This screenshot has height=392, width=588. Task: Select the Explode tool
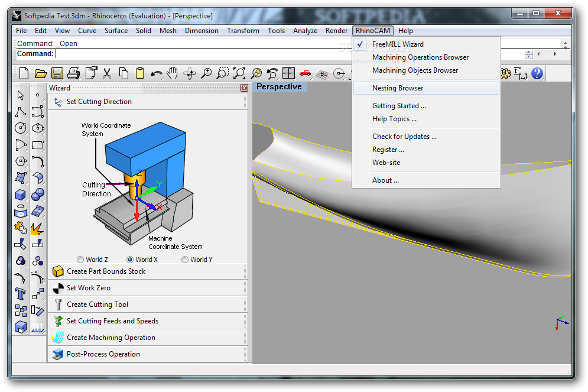[38, 228]
